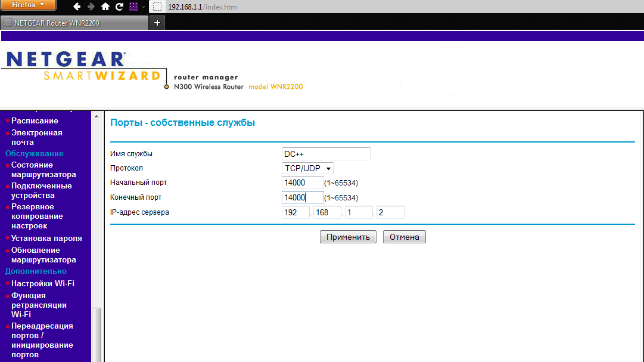Click the Применить button

[x=348, y=237]
